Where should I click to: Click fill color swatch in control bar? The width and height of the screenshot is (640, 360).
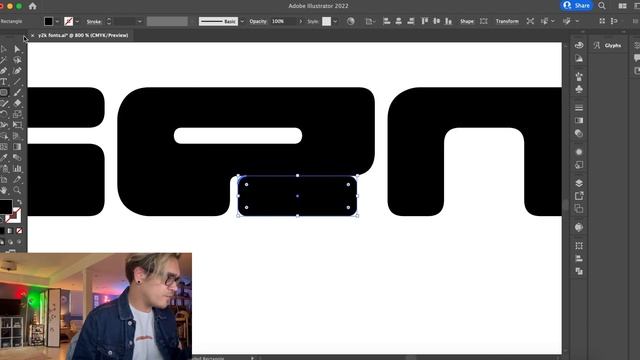coord(49,21)
